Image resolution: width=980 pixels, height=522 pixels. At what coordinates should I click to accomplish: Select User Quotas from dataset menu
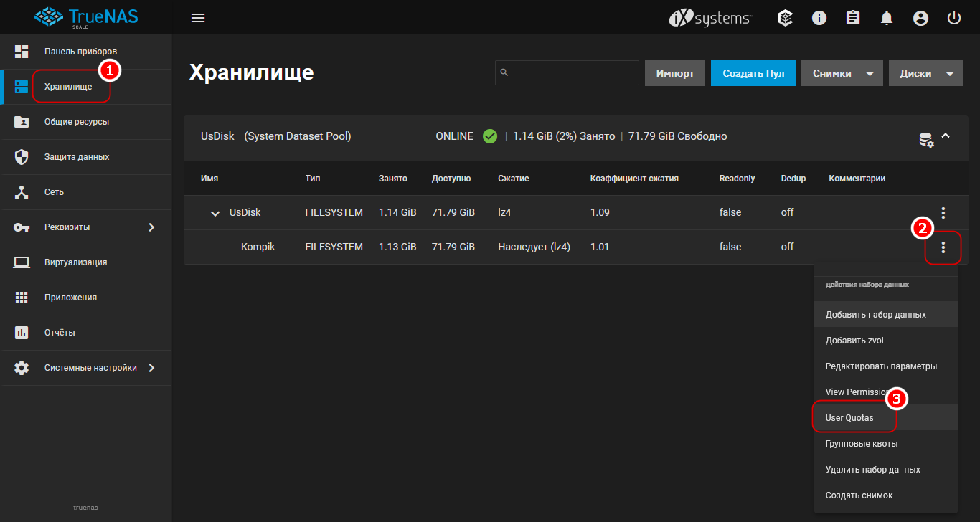point(849,418)
